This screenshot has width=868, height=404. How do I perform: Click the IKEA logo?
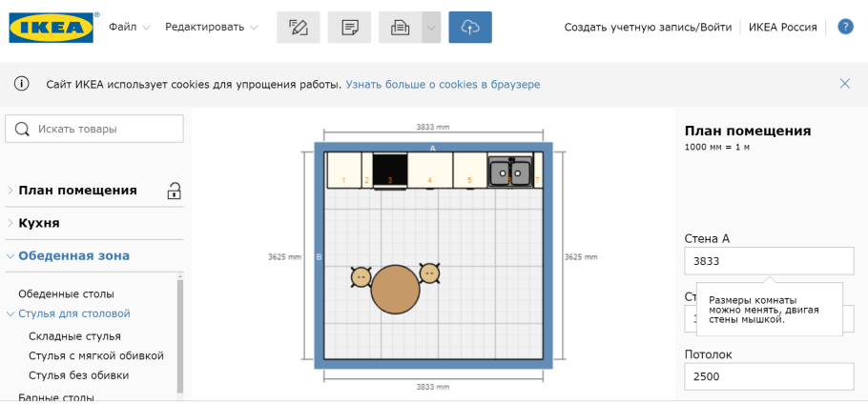pos(53,28)
